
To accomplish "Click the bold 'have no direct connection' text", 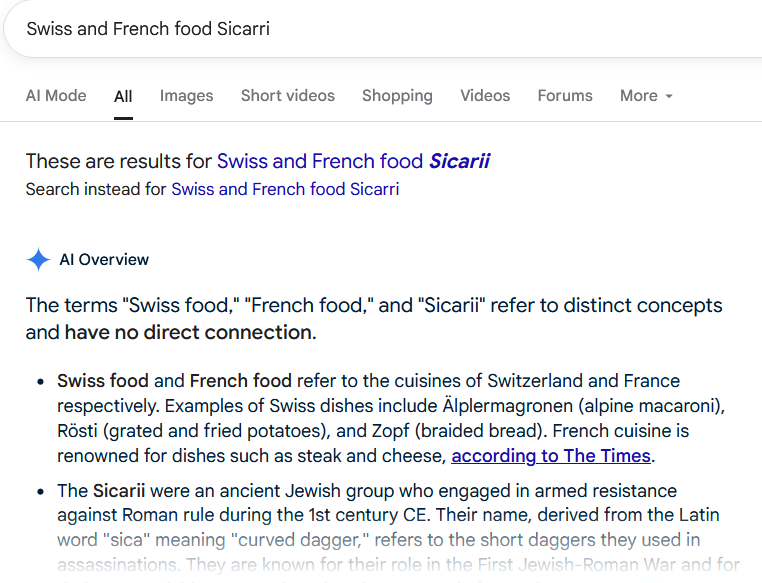I will (188, 332).
